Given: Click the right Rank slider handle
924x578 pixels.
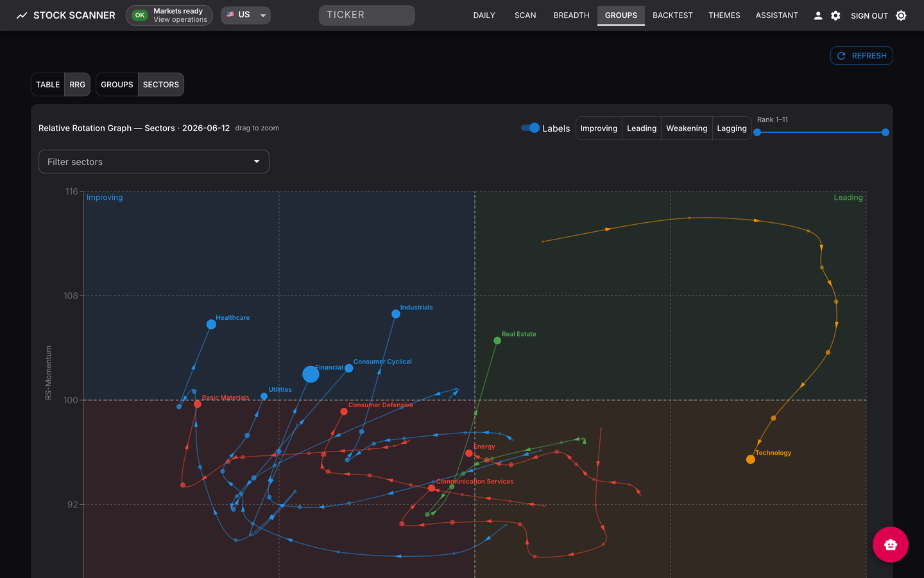Looking at the screenshot, I should [x=886, y=132].
